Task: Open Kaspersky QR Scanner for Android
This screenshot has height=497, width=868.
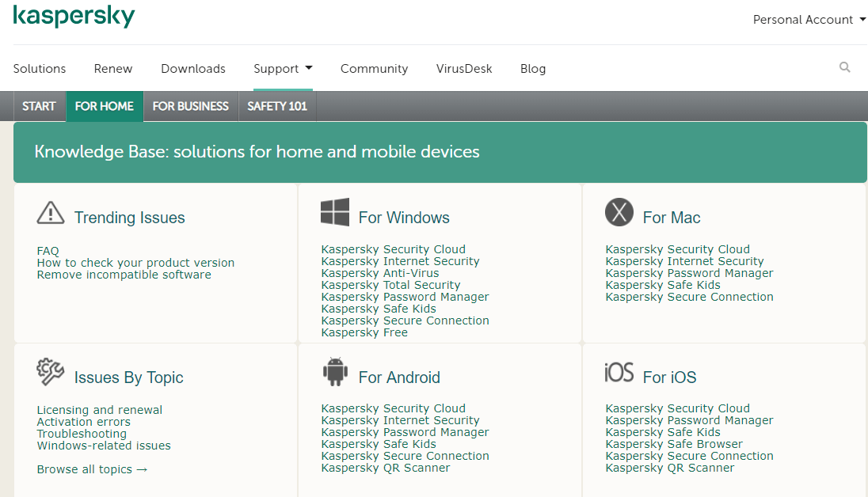Action: coord(386,468)
